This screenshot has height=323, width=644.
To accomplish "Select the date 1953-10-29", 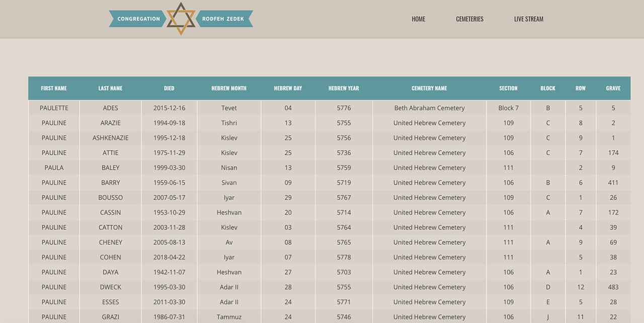I will [x=169, y=213].
